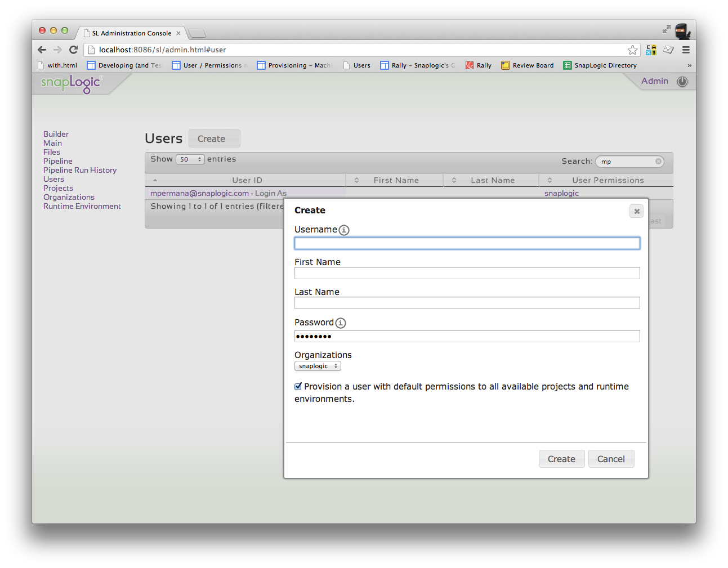Focus the Username input field
This screenshot has height=568, width=728.
[467, 243]
